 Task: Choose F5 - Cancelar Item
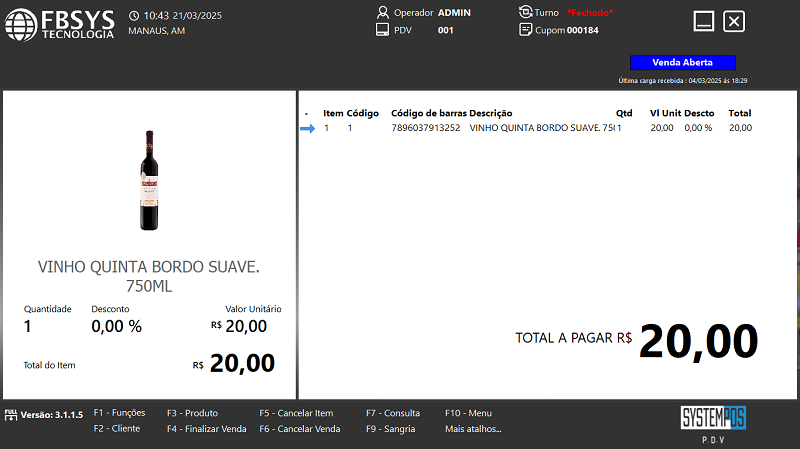coord(296,413)
